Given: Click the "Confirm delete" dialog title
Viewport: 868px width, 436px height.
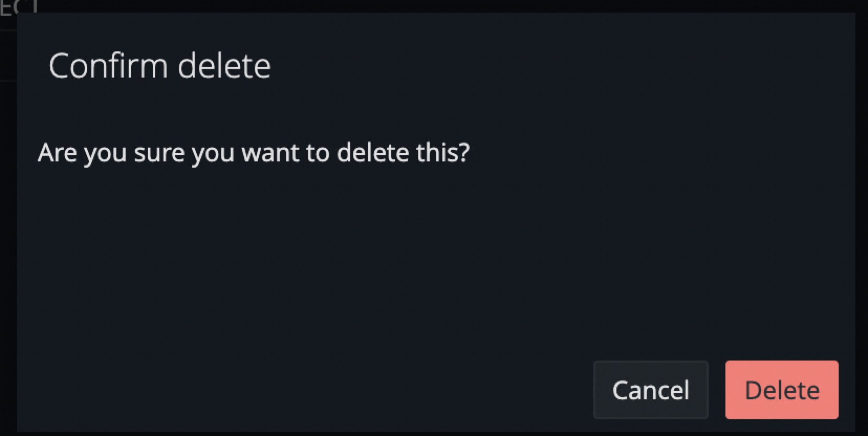Looking at the screenshot, I should coord(160,66).
